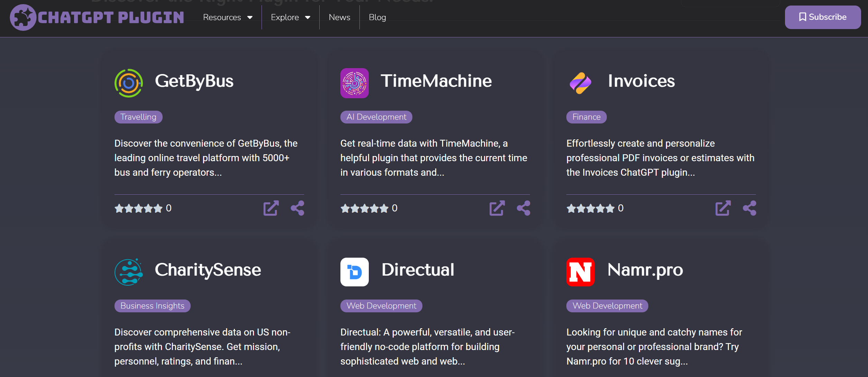Select the Travelling category tag
This screenshot has width=868, height=377.
[138, 117]
